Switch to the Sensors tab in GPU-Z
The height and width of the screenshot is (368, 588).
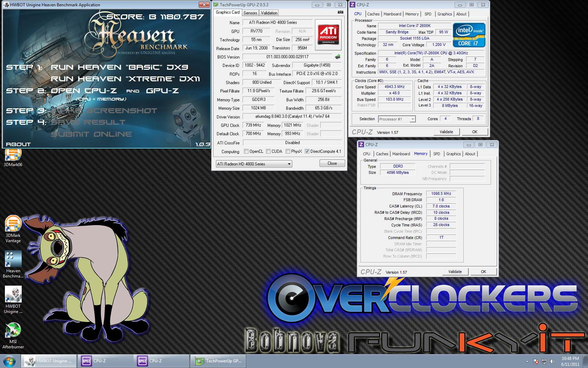(x=250, y=13)
